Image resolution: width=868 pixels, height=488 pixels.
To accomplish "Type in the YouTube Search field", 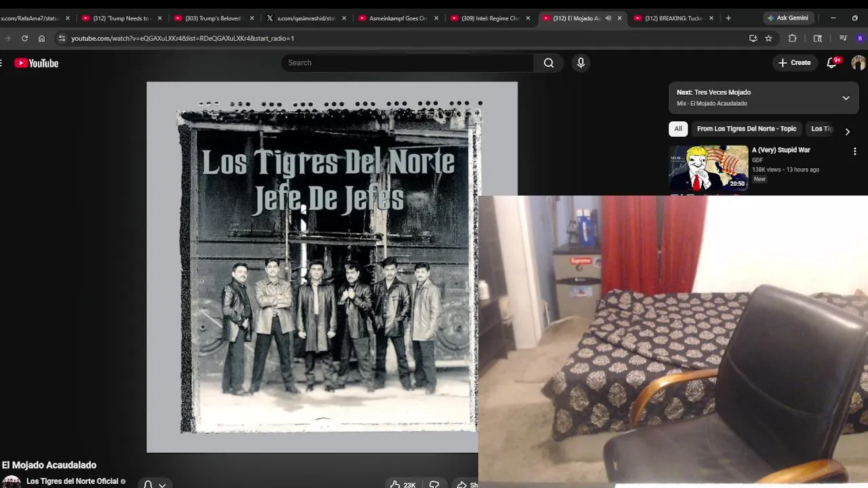I will click(x=408, y=63).
